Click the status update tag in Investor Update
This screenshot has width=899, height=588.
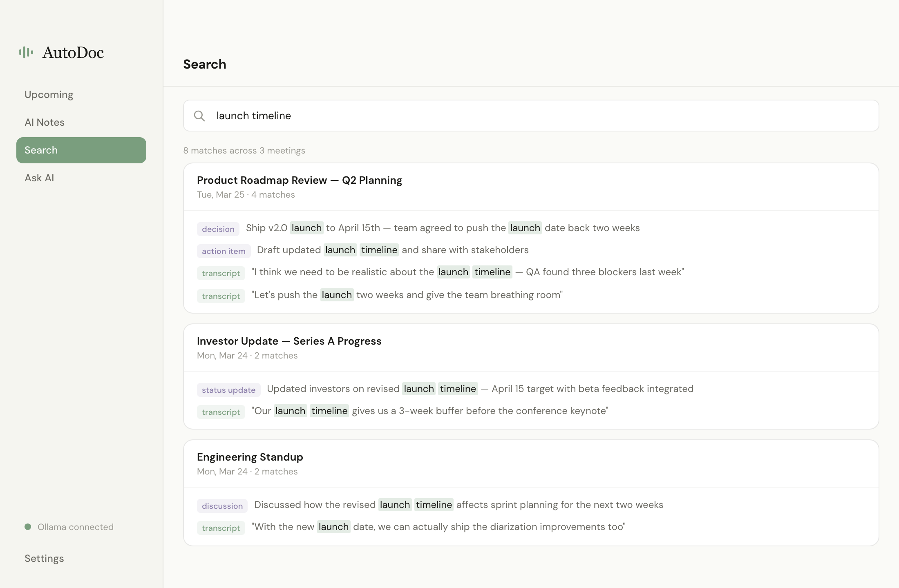pyautogui.click(x=228, y=390)
